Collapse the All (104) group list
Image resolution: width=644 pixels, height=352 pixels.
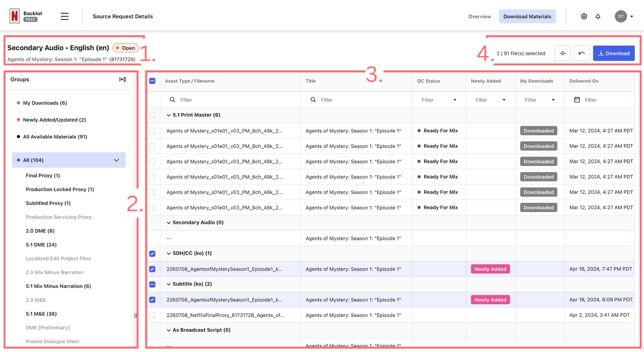(116, 160)
